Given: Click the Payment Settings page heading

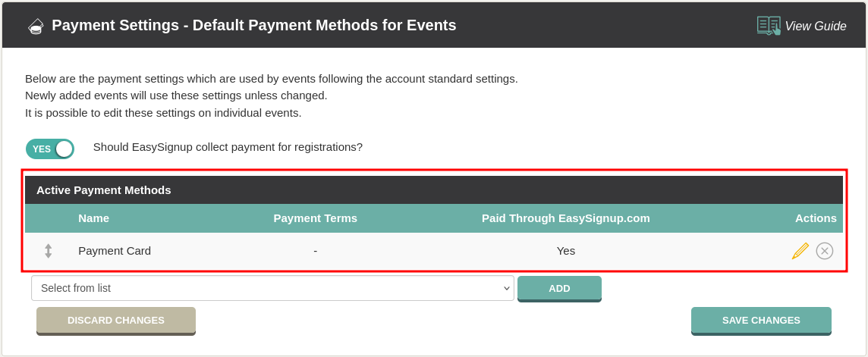Looking at the screenshot, I should point(254,26).
